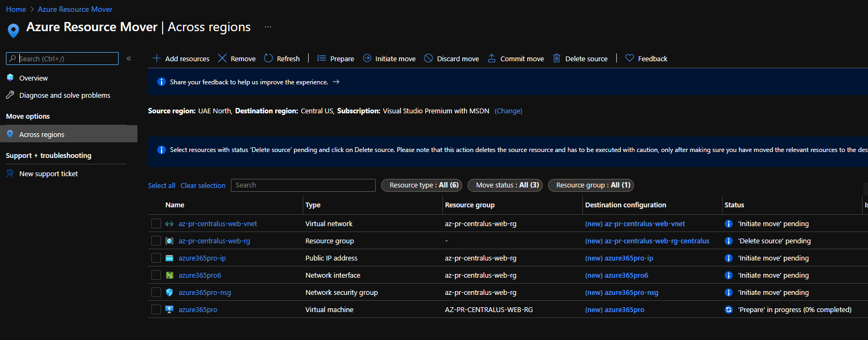The image size is (868, 340).
Task: Click the Delete source trash icon
Action: pyautogui.click(x=557, y=58)
